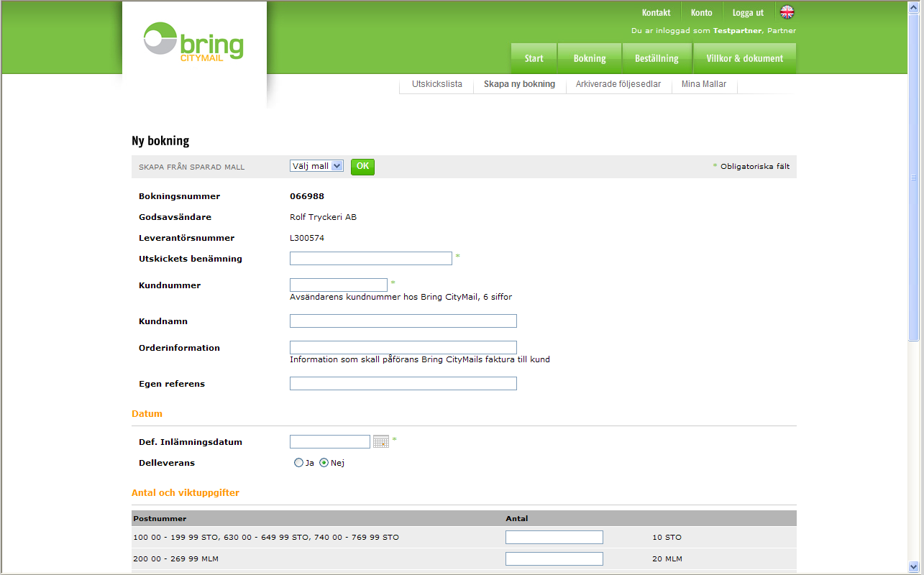Open the Start main menu tab
The image size is (924, 575).
pyautogui.click(x=534, y=58)
